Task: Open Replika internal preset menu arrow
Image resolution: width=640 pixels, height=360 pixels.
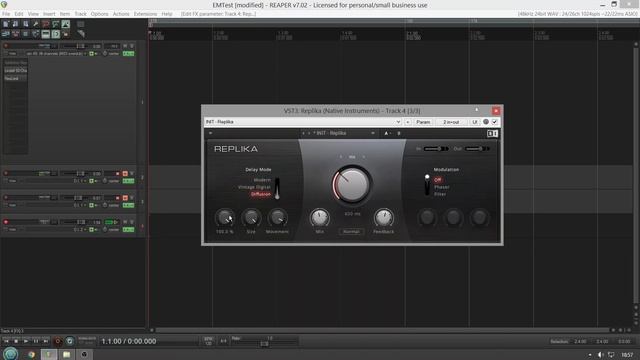Action: pyautogui.click(x=373, y=133)
